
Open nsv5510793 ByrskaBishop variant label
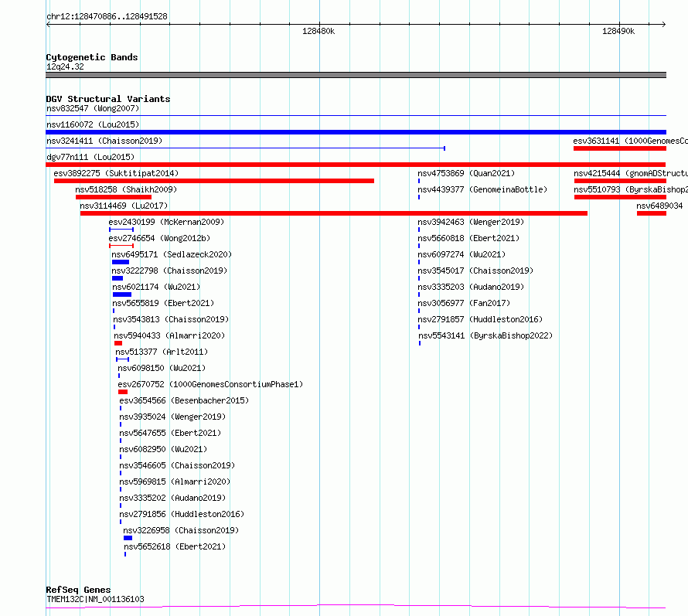(631, 189)
